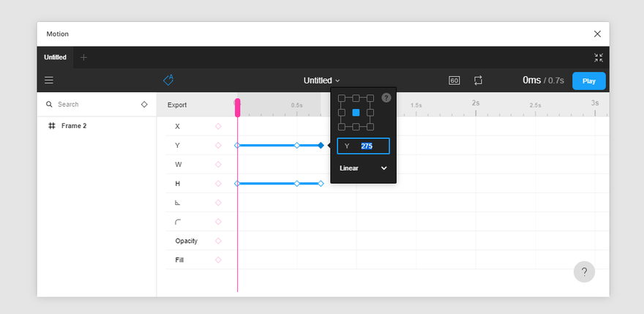The width and height of the screenshot is (644, 314).
Task: Toggle keyframe diamond for Opacity row
Action: click(218, 241)
